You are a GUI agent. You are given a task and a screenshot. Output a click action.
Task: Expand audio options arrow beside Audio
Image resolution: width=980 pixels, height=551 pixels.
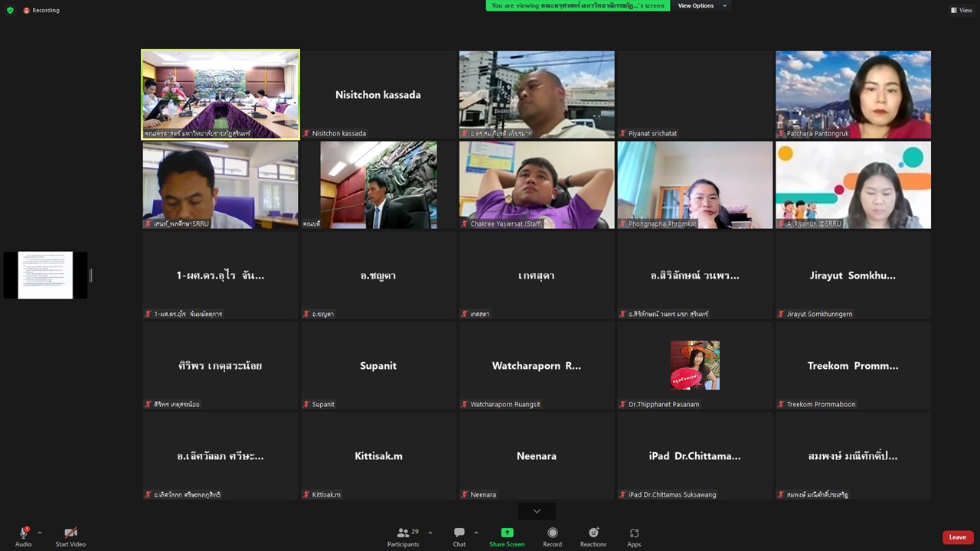point(40,533)
